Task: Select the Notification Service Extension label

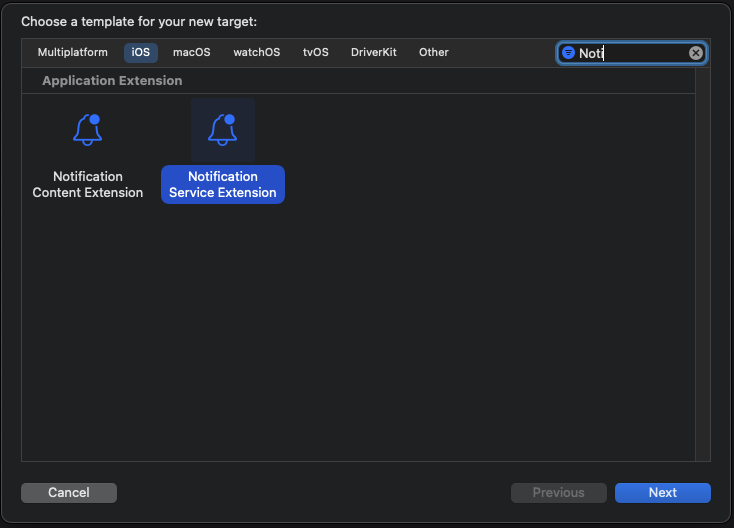Action: (x=222, y=185)
